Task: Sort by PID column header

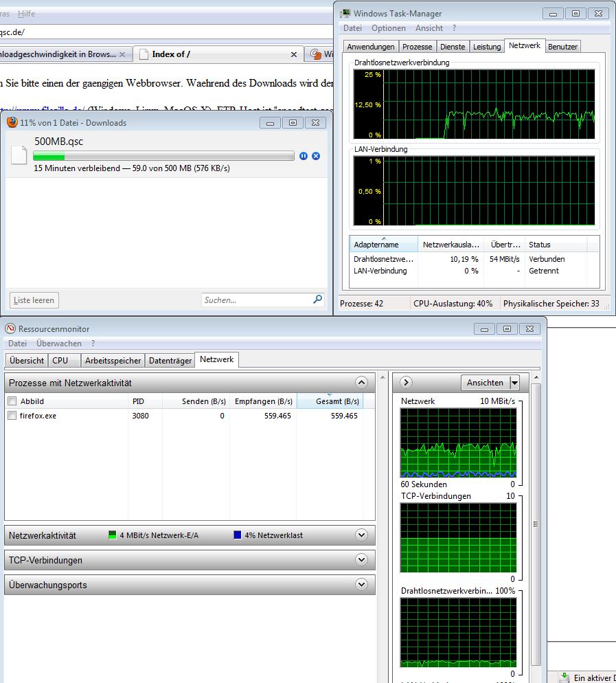Action: (144, 401)
